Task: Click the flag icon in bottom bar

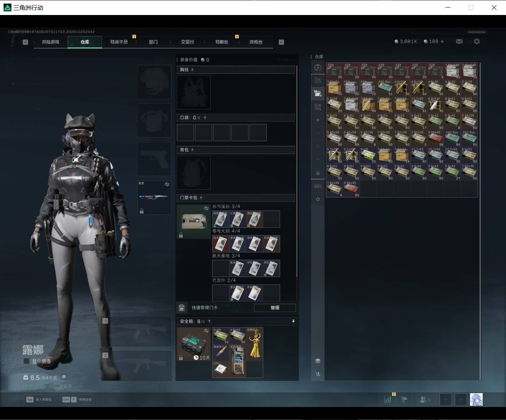Action: coord(404,399)
